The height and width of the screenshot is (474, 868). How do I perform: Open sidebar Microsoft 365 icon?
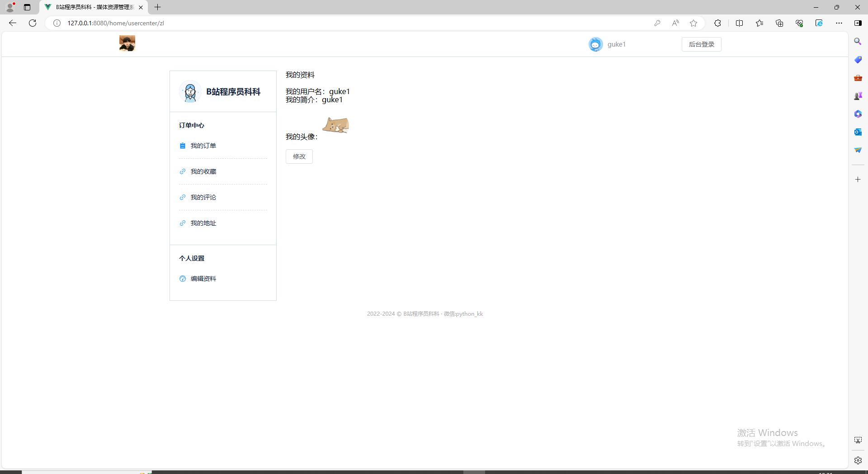(858, 114)
